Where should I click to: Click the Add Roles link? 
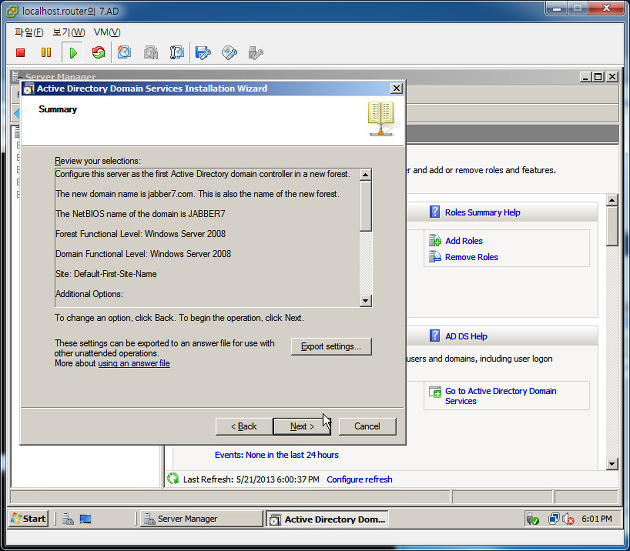coord(464,241)
